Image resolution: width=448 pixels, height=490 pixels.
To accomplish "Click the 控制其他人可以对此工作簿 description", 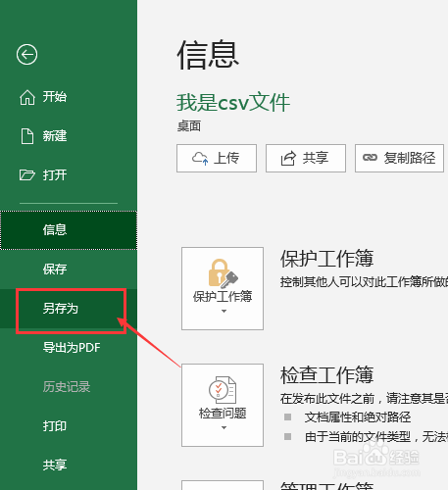I will click(364, 282).
